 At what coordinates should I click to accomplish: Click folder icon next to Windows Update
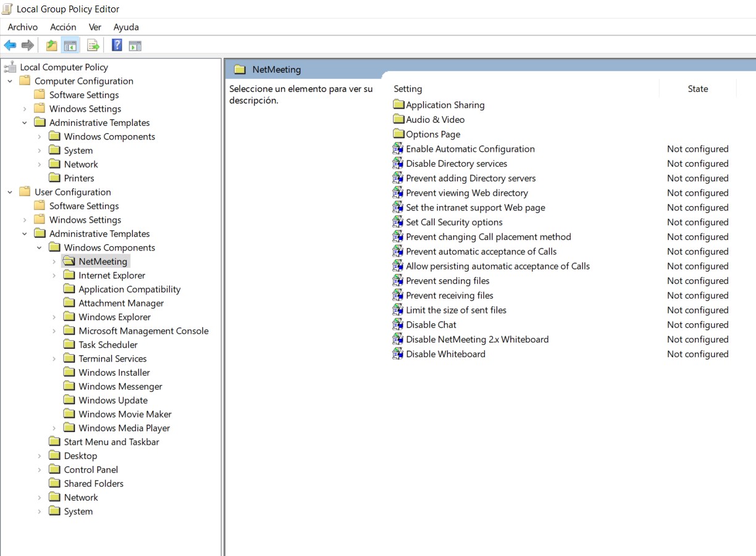[69, 400]
